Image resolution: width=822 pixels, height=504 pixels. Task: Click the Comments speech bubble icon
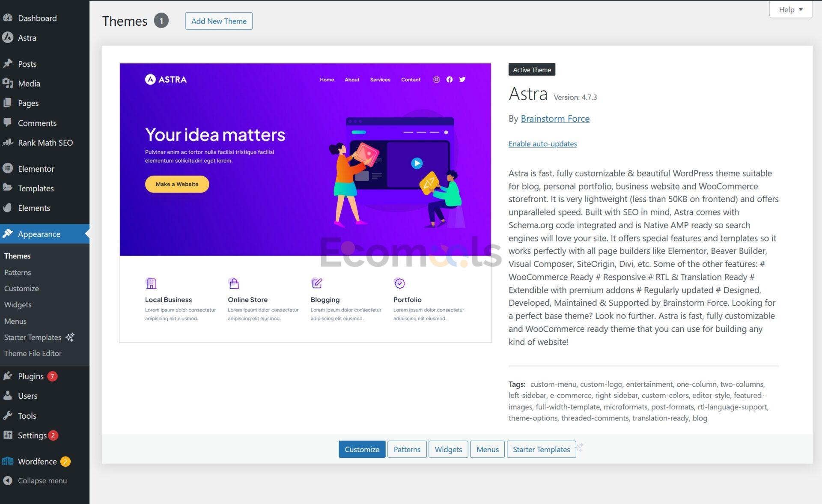coord(8,123)
